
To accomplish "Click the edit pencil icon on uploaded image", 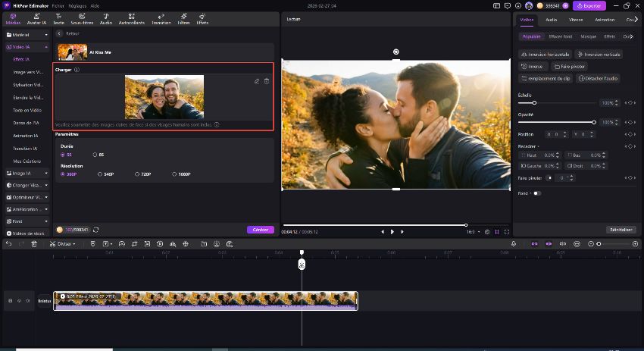I will pyautogui.click(x=257, y=81).
